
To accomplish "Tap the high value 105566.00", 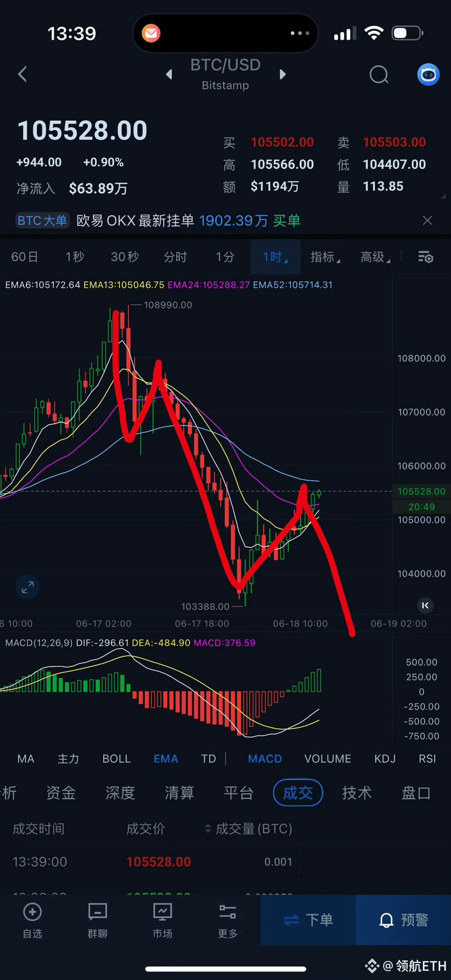I will tap(282, 165).
